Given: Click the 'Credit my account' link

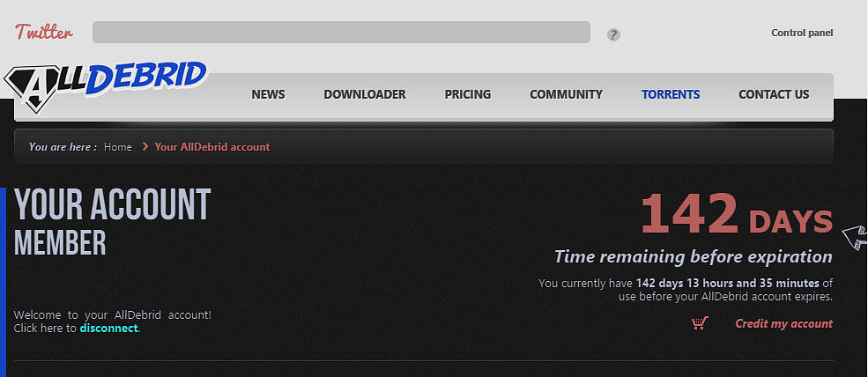Looking at the screenshot, I should coord(783,323).
